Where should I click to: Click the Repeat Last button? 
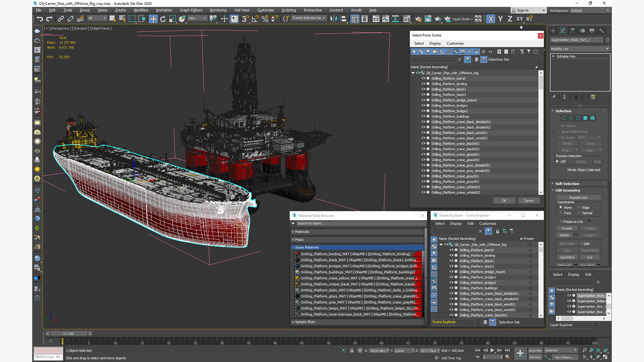pos(578,198)
